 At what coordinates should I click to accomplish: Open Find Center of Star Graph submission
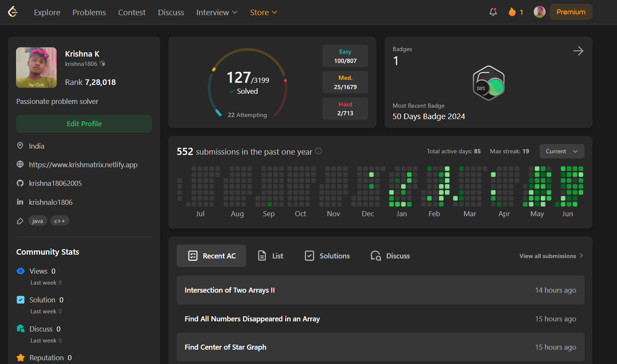click(x=380, y=347)
